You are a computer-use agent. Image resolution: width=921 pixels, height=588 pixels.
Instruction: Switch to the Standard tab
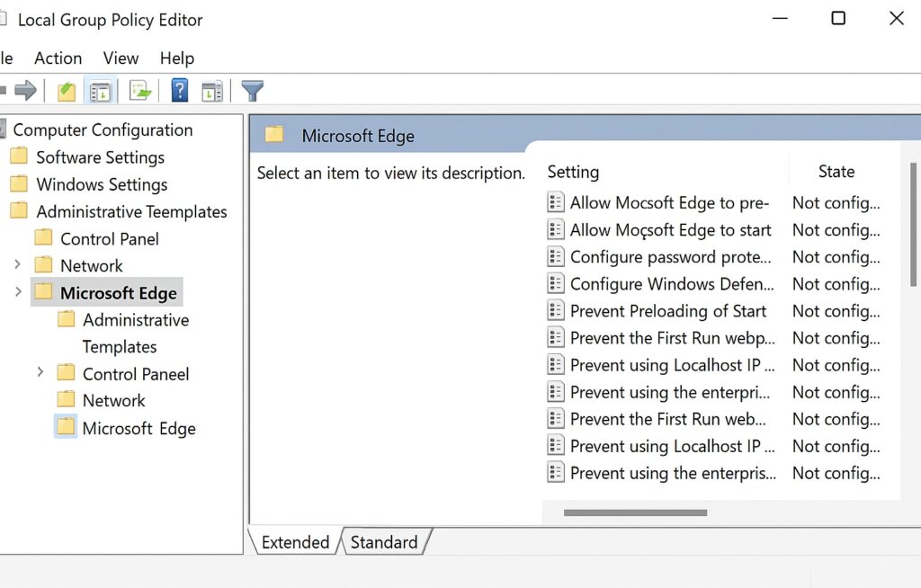click(386, 542)
